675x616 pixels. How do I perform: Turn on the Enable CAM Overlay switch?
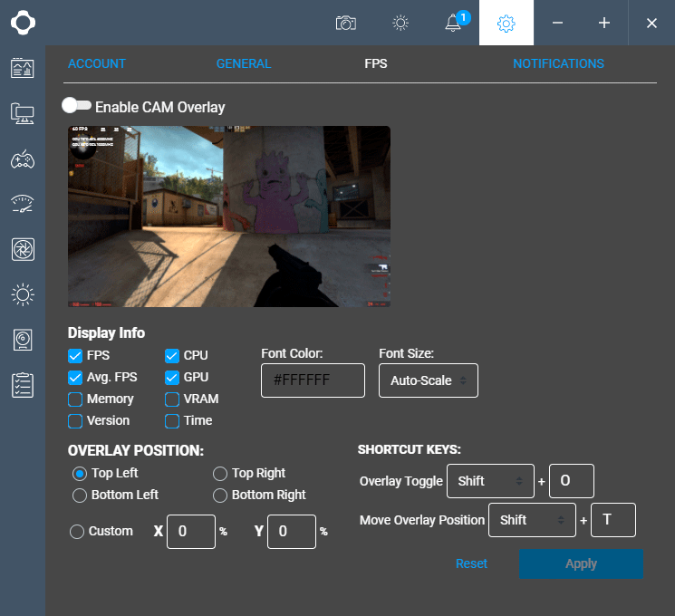pos(75,106)
